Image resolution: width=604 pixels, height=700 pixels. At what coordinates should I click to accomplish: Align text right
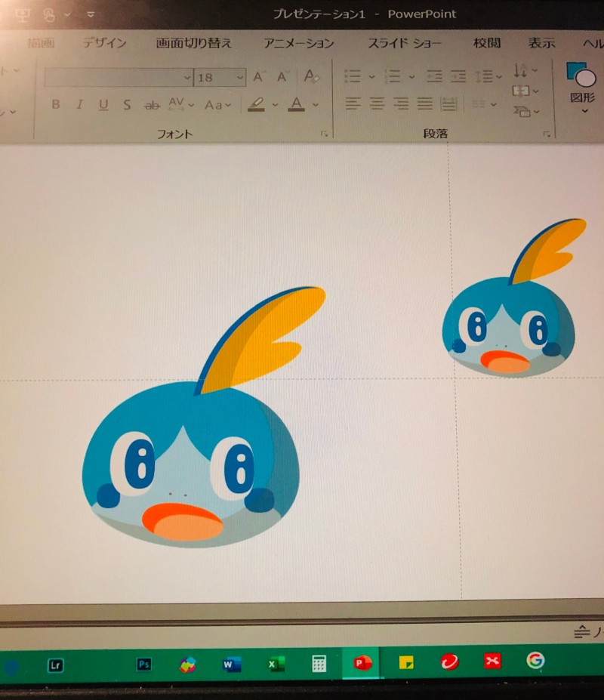(401, 103)
